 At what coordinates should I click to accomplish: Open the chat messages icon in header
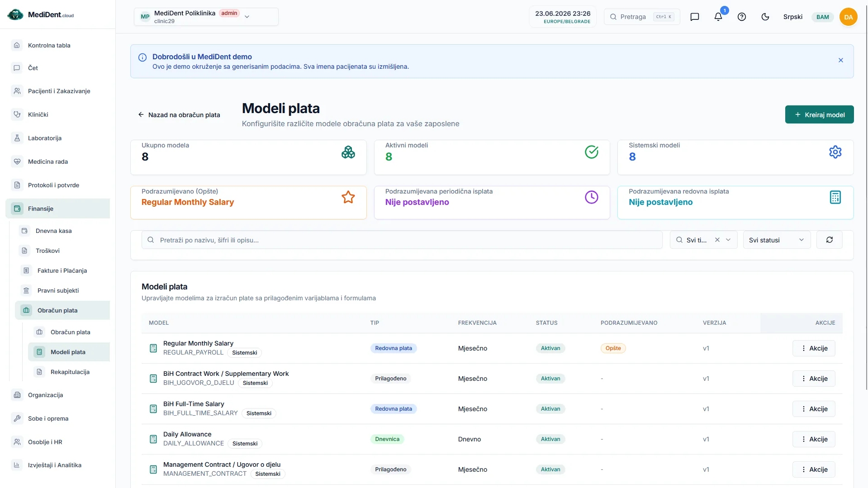695,17
